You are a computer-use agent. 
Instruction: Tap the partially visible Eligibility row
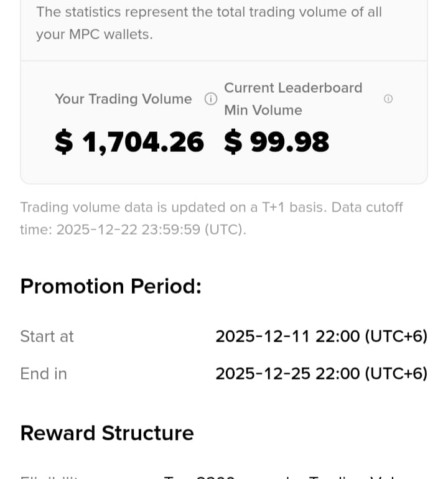pyautogui.click(x=224, y=477)
